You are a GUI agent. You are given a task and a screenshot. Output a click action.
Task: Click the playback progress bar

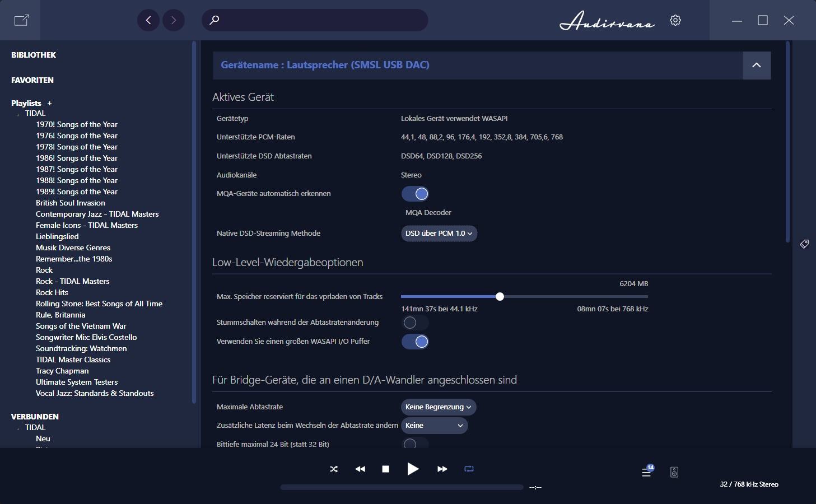point(402,487)
